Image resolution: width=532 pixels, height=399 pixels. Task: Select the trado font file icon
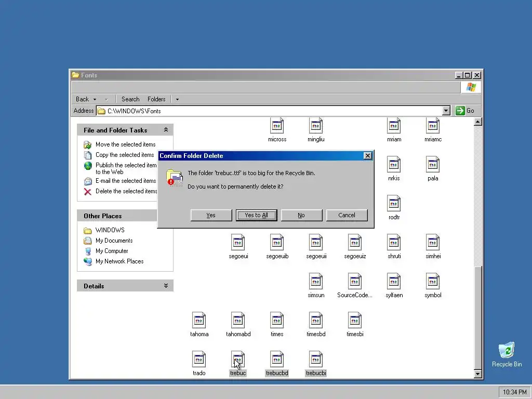click(x=199, y=360)
